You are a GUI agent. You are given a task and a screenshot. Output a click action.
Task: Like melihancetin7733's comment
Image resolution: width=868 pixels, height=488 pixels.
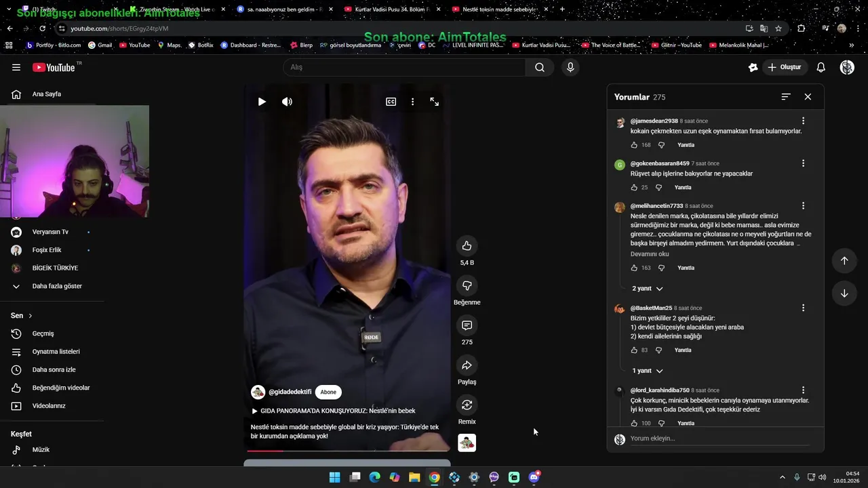pyautogui.click(x=634, y=268)
